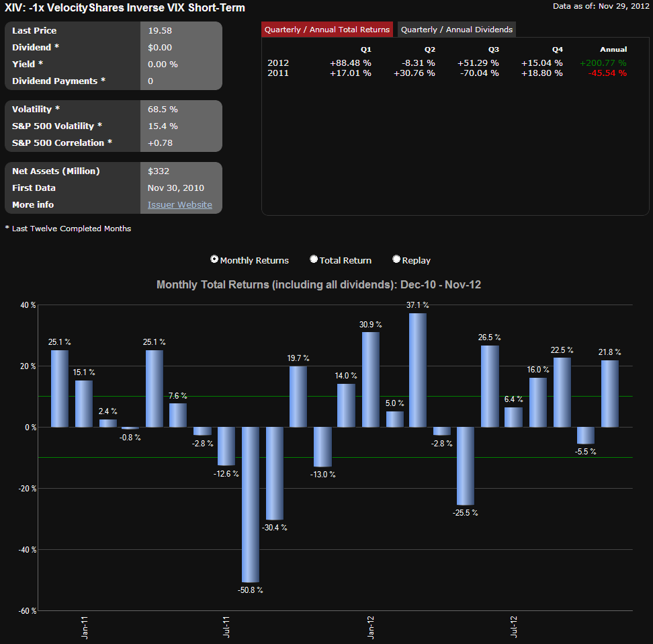
Task: Click the -30.4 % monthly return bar
Action: click(x=275, y=473)
